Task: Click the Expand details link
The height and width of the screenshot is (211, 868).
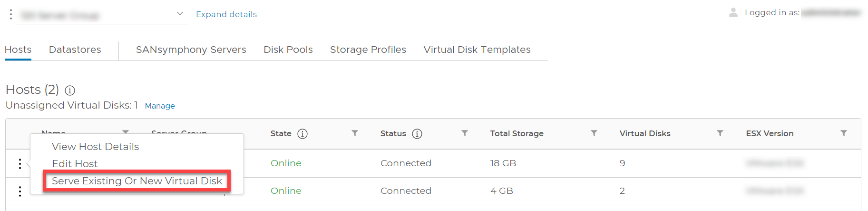Action: tap(226, 14)
